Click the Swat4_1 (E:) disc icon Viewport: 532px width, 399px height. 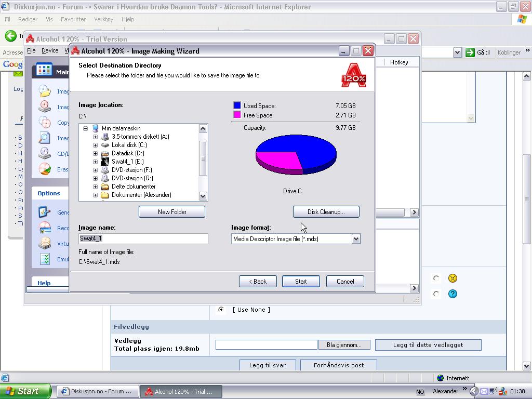click(105, 162)
